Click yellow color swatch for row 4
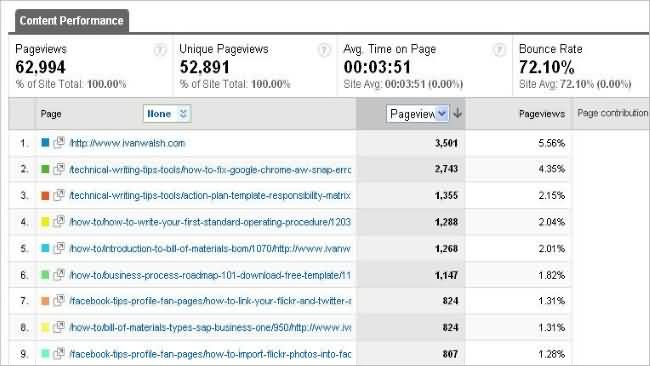This screenshot has width=650, height=366. [x=45, y=222]
